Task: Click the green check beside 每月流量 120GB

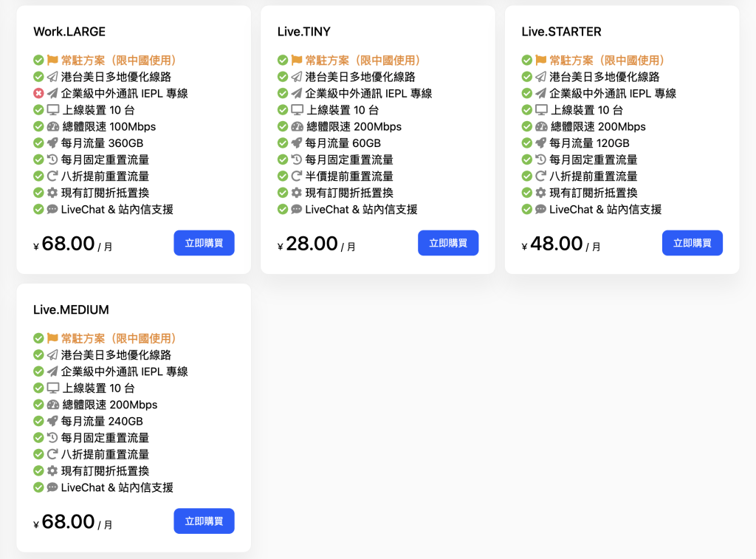Action: (526, 143)
